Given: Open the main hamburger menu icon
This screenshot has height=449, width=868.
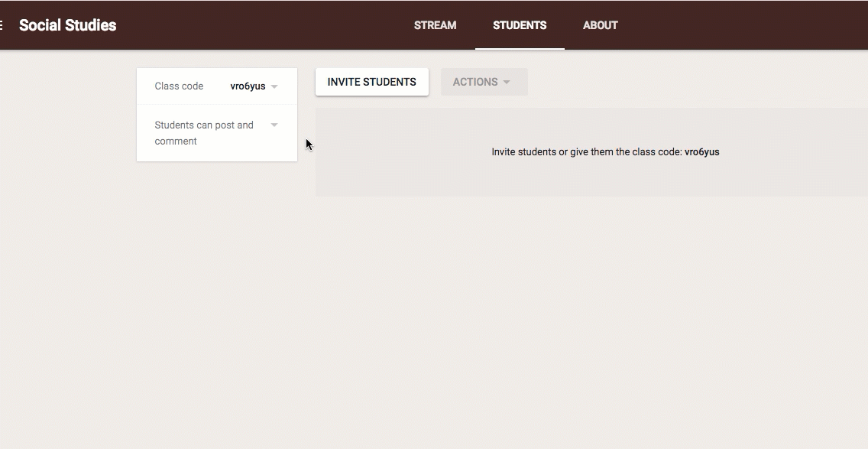Looking at the screenshot, I should coord(2,25).
